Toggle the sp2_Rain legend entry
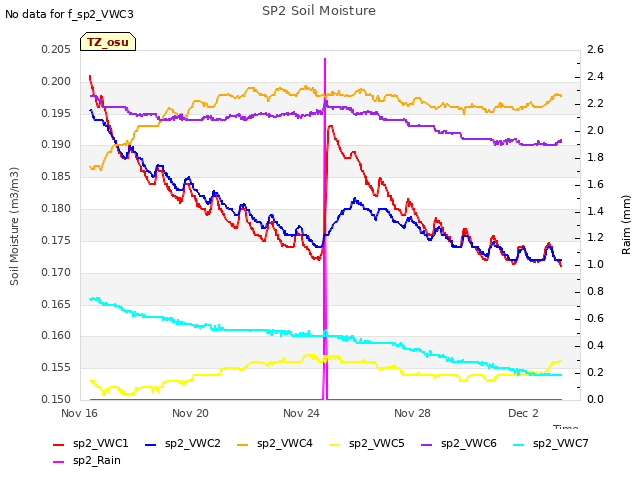 pyautogui.click(x=87, y=460)
